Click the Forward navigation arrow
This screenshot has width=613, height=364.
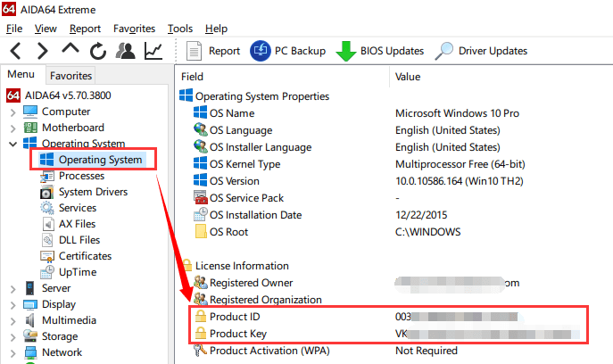coord(43,51)
